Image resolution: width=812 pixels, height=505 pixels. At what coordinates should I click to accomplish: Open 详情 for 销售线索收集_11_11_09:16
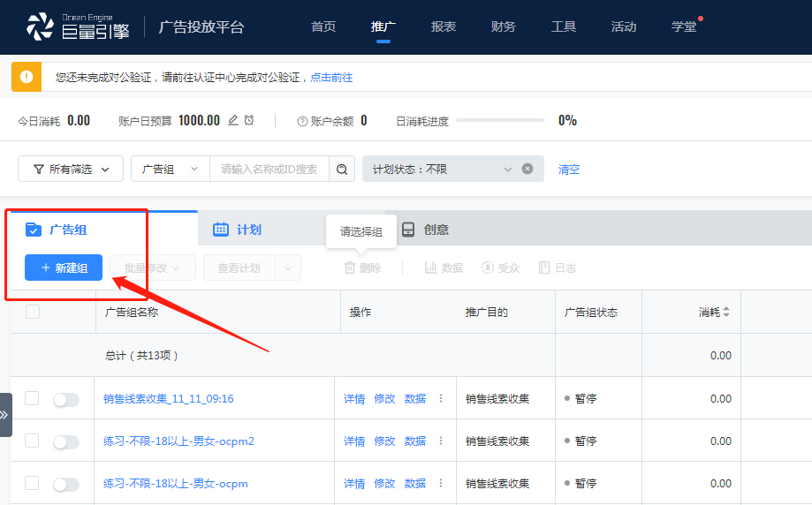[354, 399]
